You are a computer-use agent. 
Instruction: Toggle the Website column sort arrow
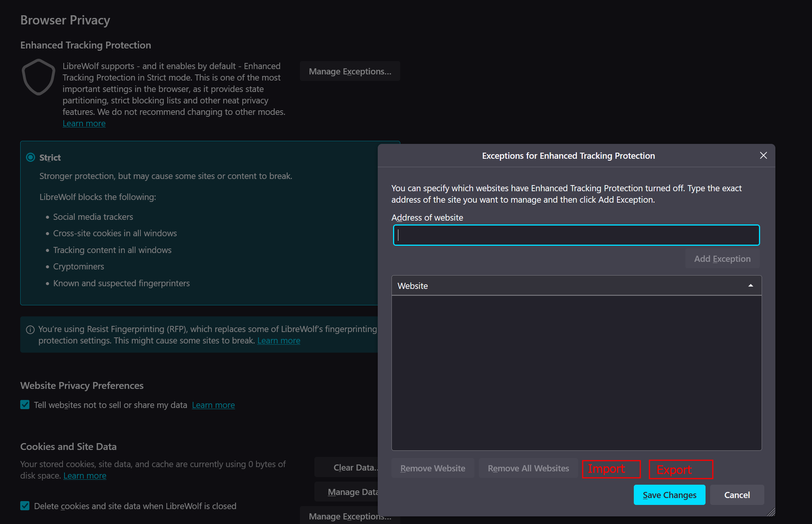point(751,285)
